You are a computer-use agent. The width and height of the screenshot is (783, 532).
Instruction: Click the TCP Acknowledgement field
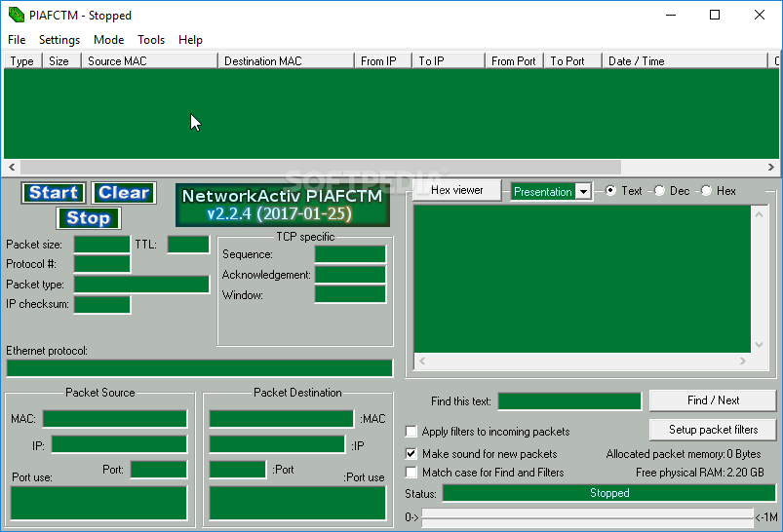point(350,275)
